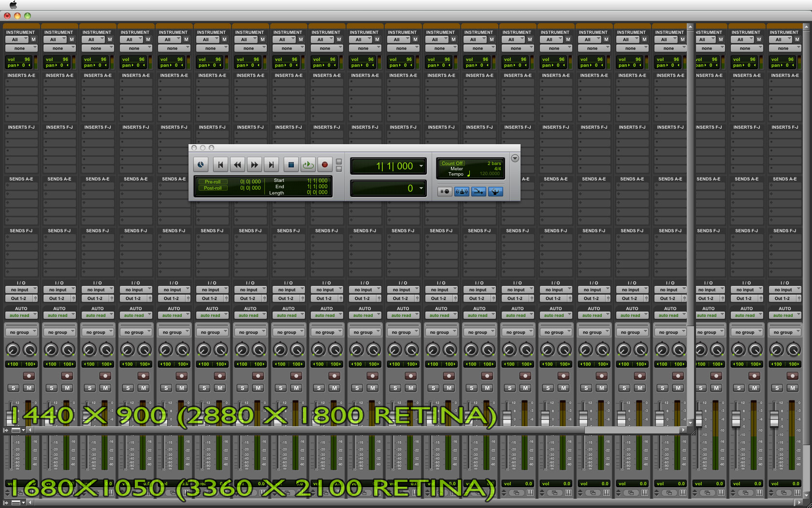Click the left pan knob on the first strip
The height and width of the screenshot is (508, 812).
(13, 349)
